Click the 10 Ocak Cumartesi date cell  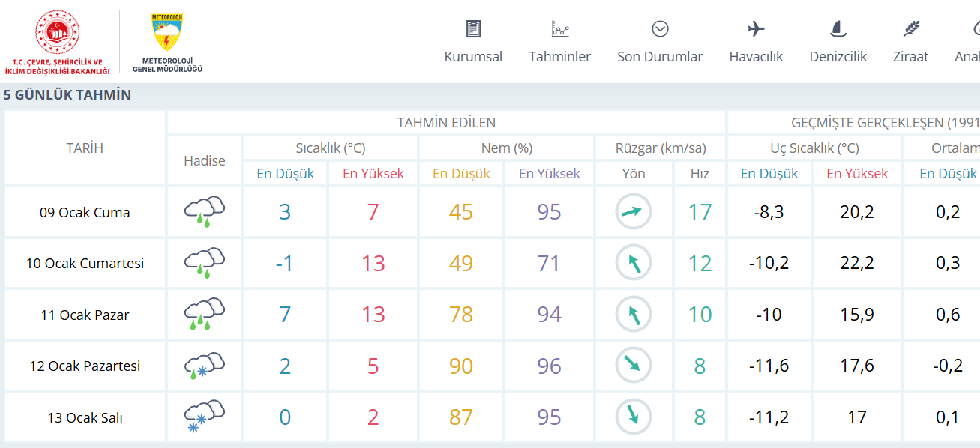85,264
